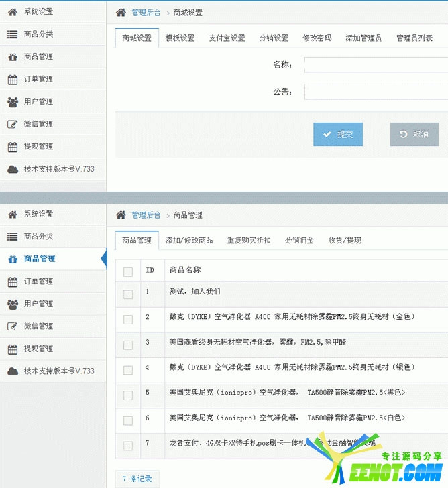Click product name 测试，加入我们
Screen dimensions: 448x488
tap(195, 292)
